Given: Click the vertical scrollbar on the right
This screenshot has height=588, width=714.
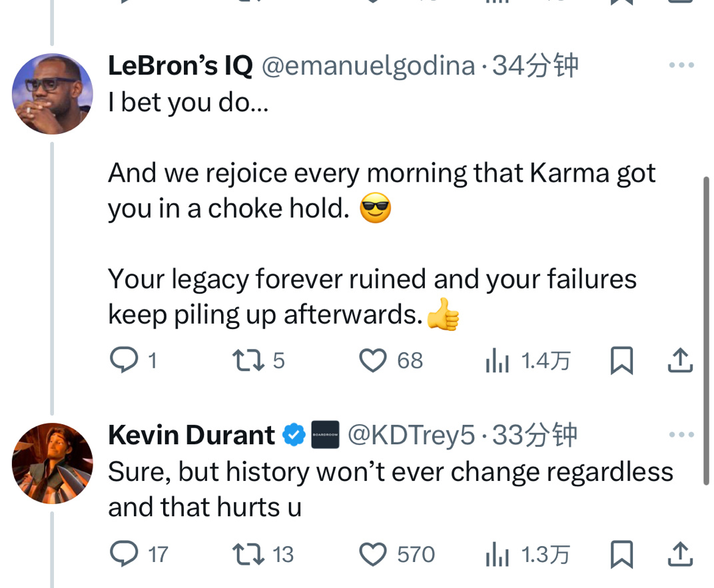Looking at the screenshot, I should pyautogui.click(x=706, y=331).
